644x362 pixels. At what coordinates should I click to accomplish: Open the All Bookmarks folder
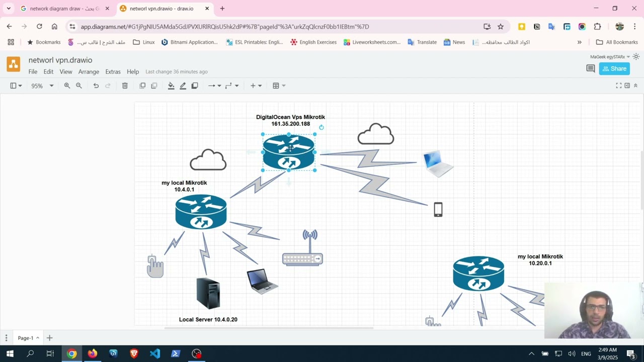617,42
